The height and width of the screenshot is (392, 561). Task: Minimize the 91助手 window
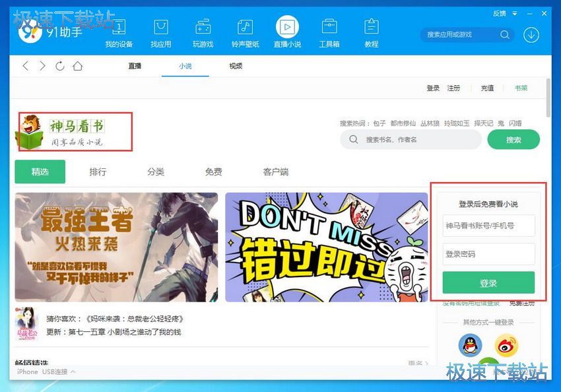tap(530, 14)
